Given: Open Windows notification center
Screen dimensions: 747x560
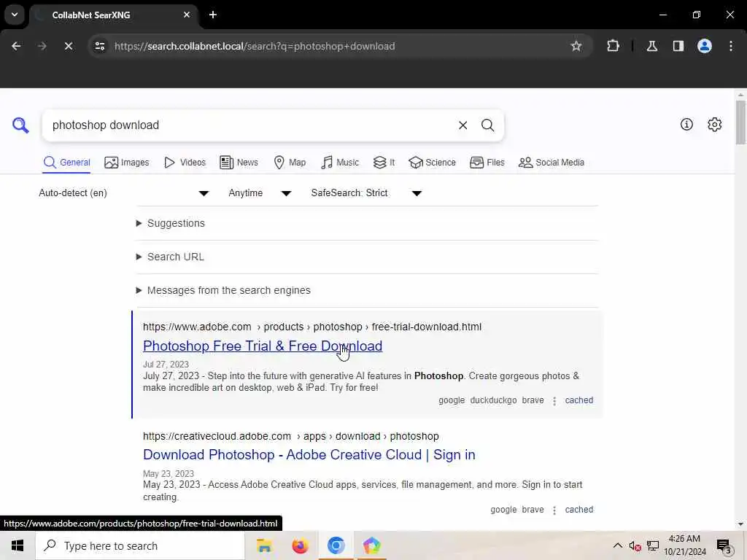Looking at the screenshot, I should click(724, 545).
